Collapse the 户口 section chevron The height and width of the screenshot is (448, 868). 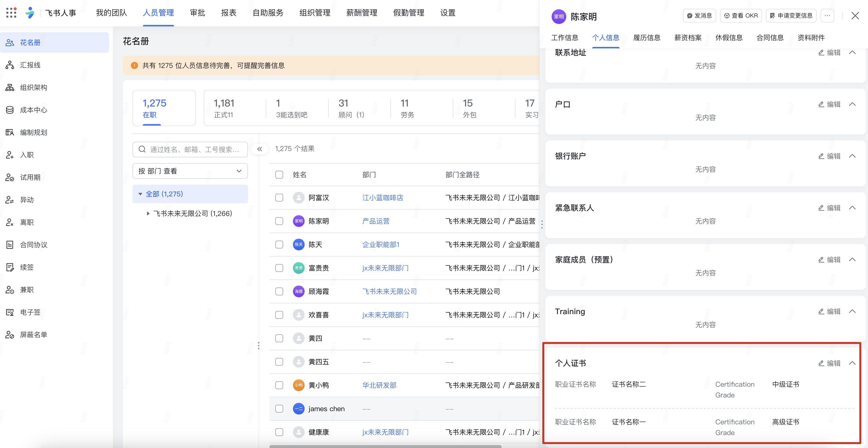click(x=852, y=104)
